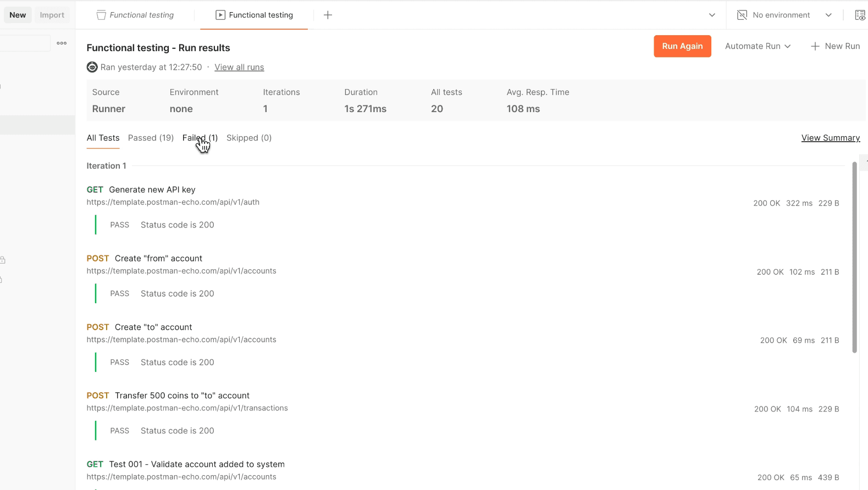Open sidebar three-dots options menu
The image size is (868, 490).
click(62, 43)
